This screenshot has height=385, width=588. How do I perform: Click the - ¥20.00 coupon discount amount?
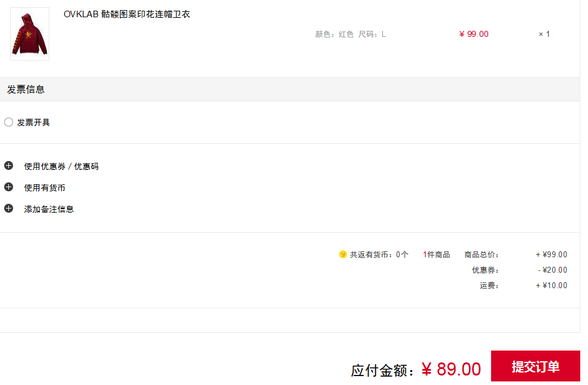(x=552, y=270)
